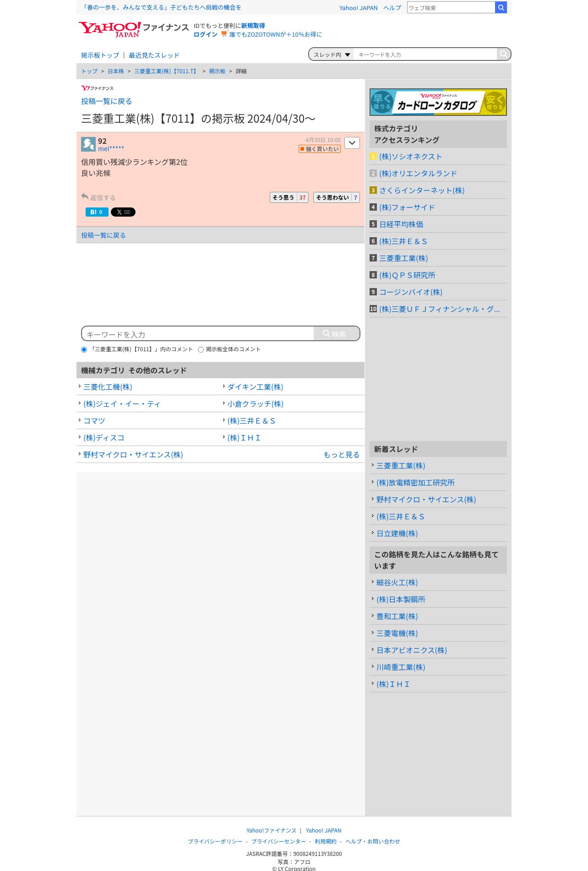
Task: Open 掲示板トップ tab
Action: (100, 55)
